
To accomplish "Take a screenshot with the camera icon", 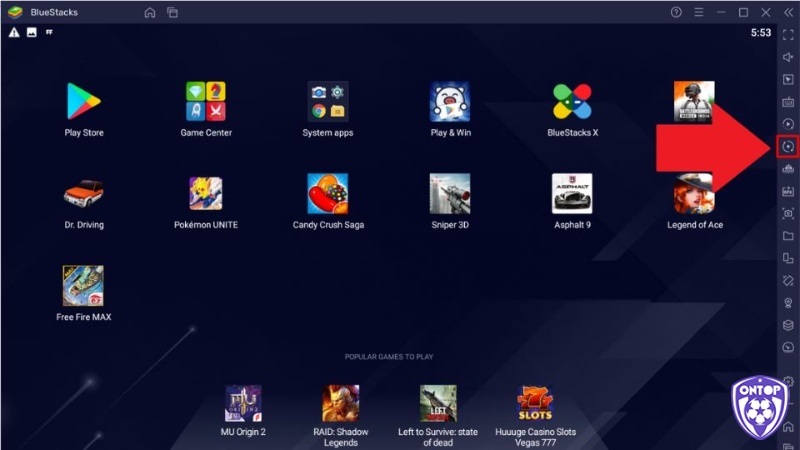I will point(788,213).
